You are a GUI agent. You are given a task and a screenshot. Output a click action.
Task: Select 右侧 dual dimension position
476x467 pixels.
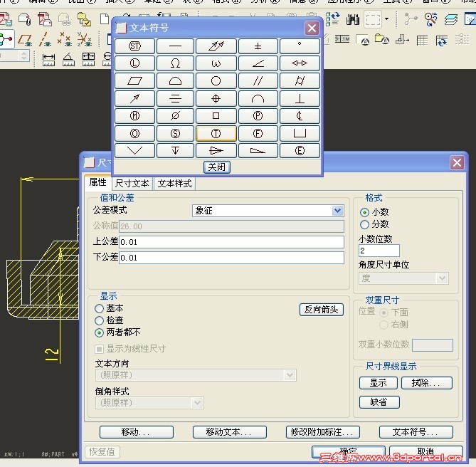point(384,325)
